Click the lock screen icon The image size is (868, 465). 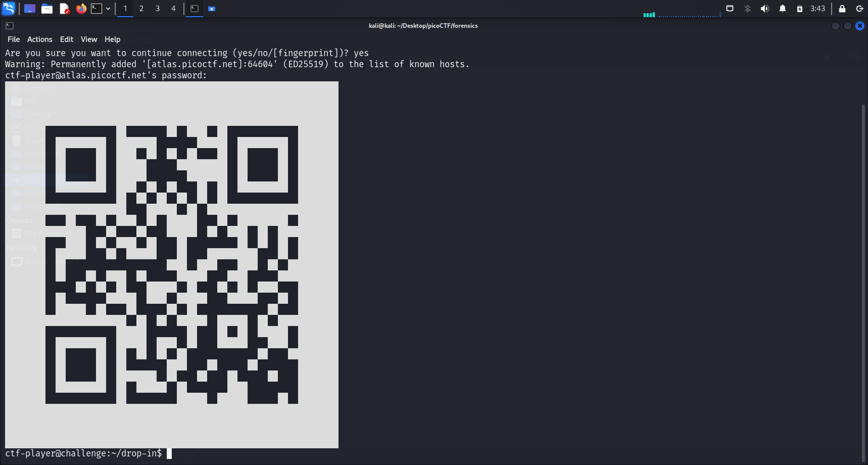842,9
